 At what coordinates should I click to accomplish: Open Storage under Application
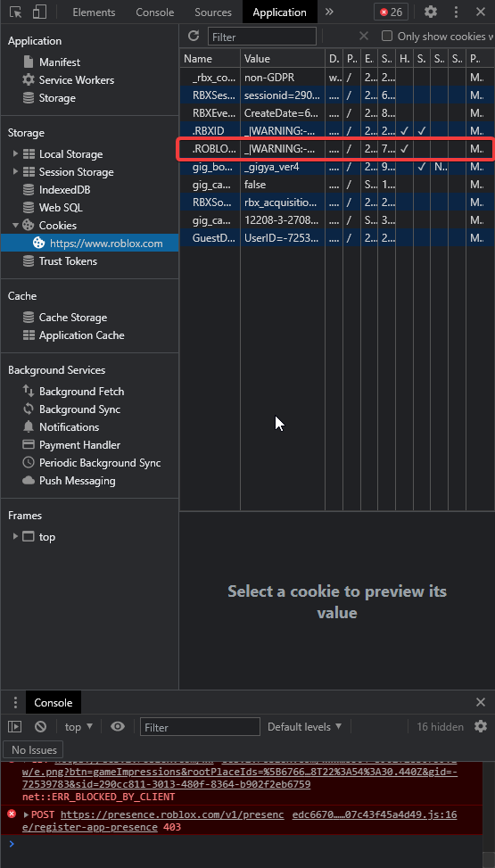point(57,98)
